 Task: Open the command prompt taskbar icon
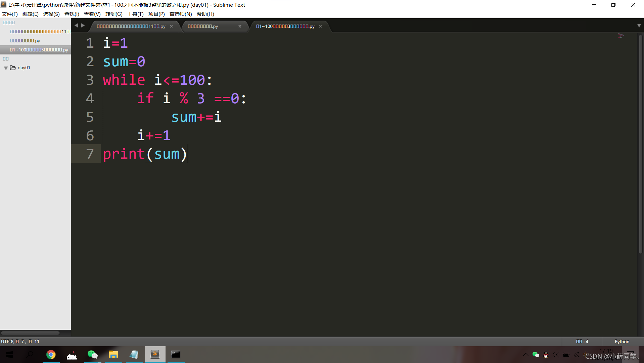tap(176, 355)
